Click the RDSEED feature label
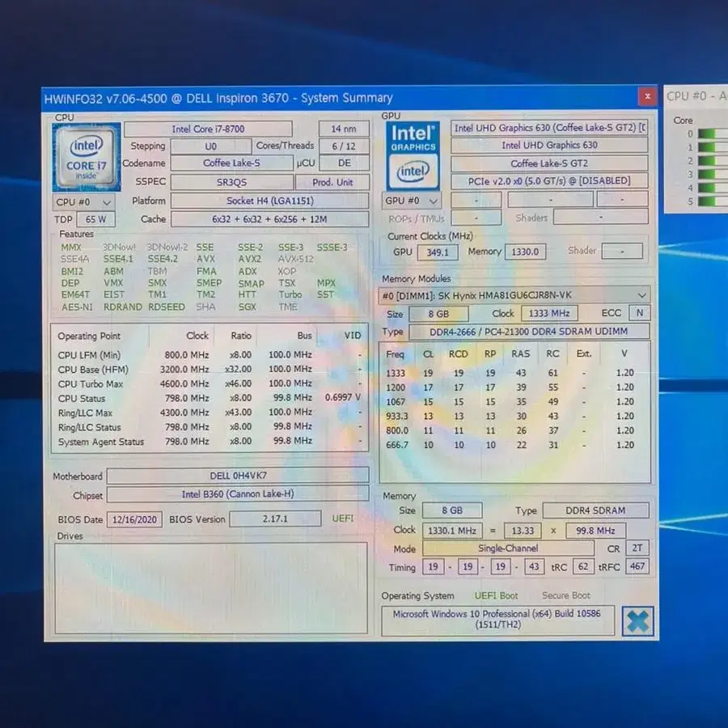This screenshot has height=728, width=728. pyautogui.click(x=166, y=307)
